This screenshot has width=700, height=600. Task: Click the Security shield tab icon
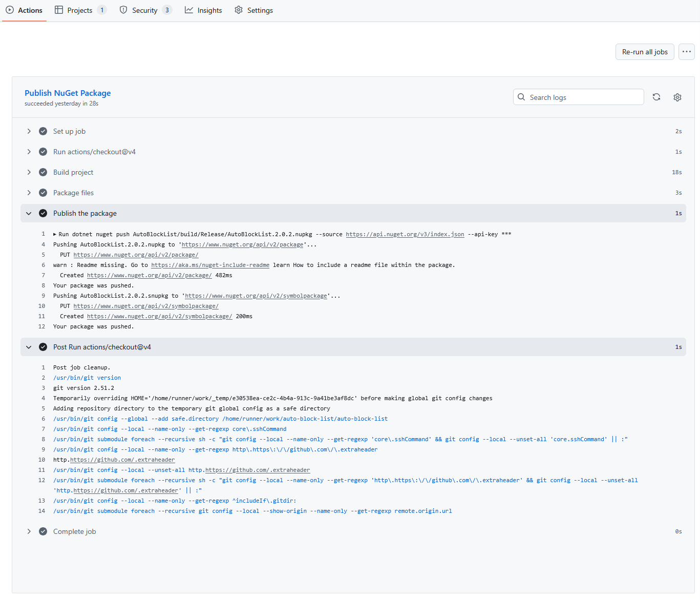[123, 10]
